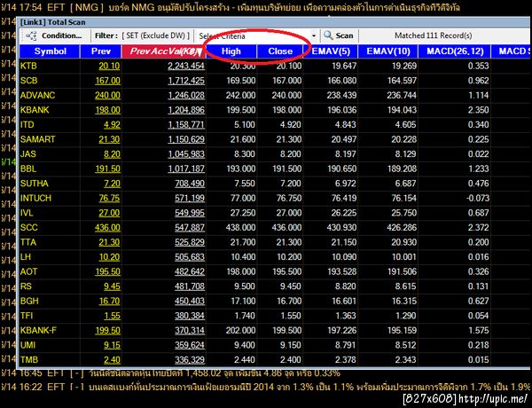Click INTUCH MACD value -0.073
This screenshot has height=408, width=532.
tap(478, 198)
